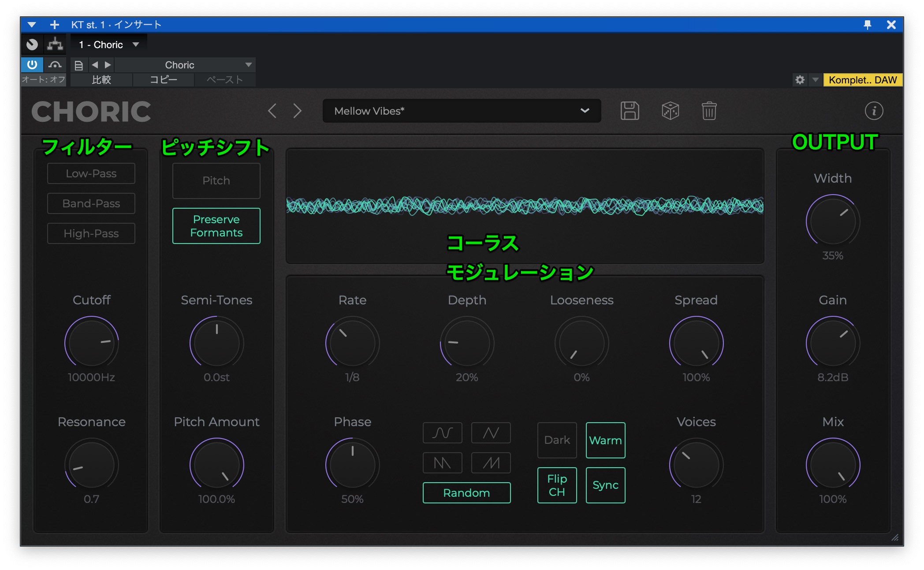The height and width of the screenshot is (570, 924).
Task: Open the gear settings icon near Komplete
Action: (800, 80)
